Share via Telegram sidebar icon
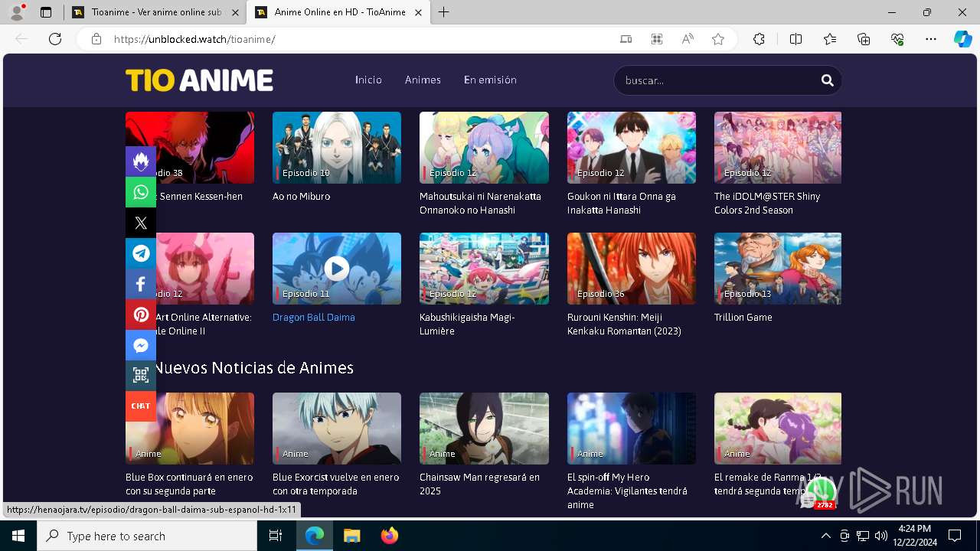The height and width of the screenshot is (551, 980). 141,253
